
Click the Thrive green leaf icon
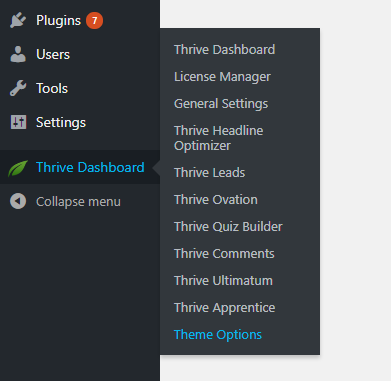(18, 168)
